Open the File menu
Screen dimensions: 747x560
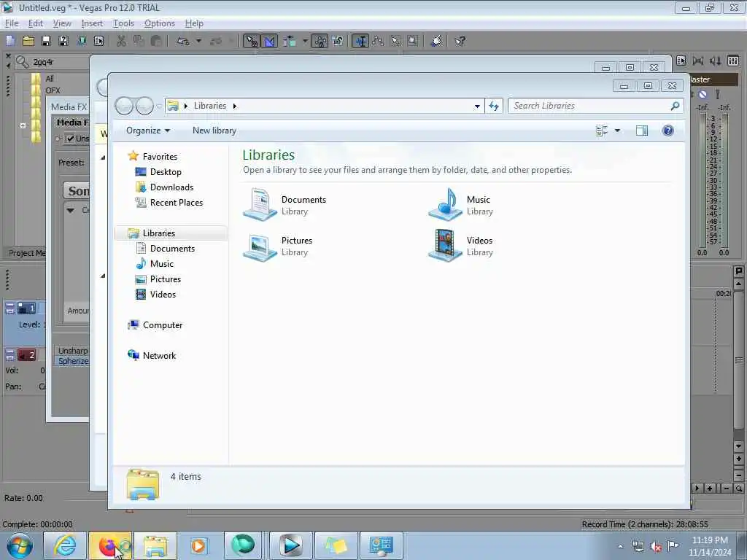[12, 23]
